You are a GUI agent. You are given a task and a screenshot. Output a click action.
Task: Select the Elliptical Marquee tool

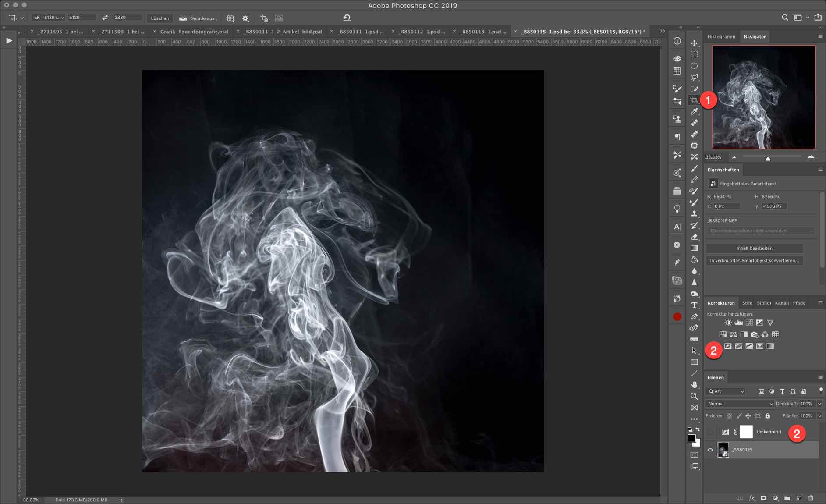pyautogui.click(x=694, y=66)
